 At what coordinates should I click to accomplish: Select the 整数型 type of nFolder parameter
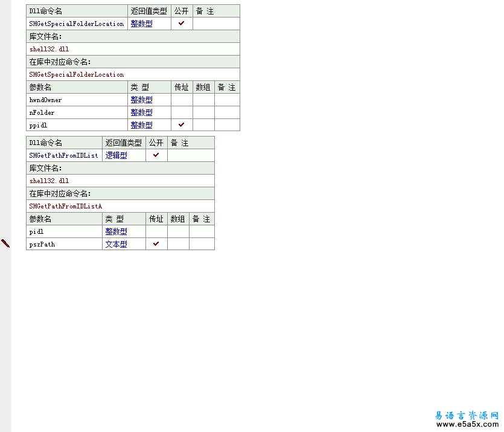(x=141, y=112)
